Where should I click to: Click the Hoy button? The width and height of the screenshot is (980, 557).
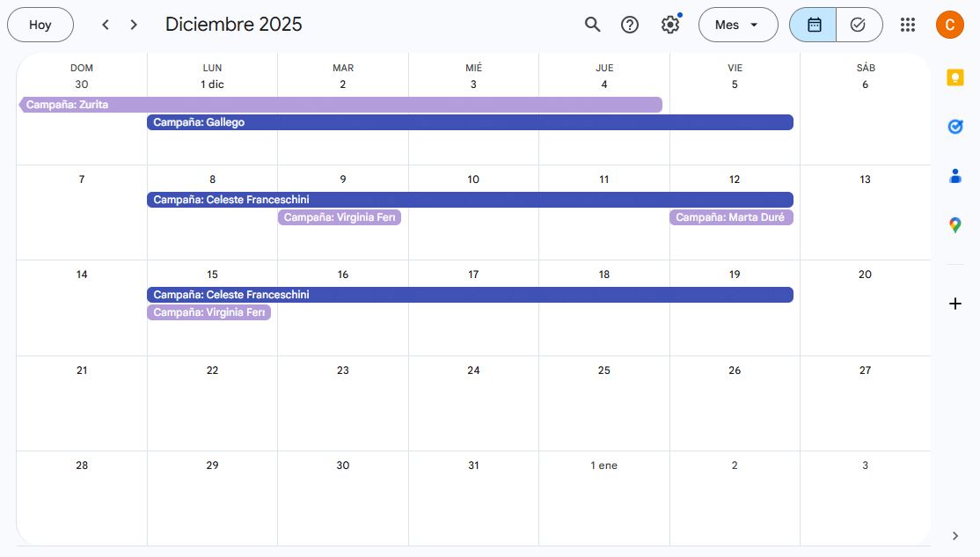pos(40,25)
